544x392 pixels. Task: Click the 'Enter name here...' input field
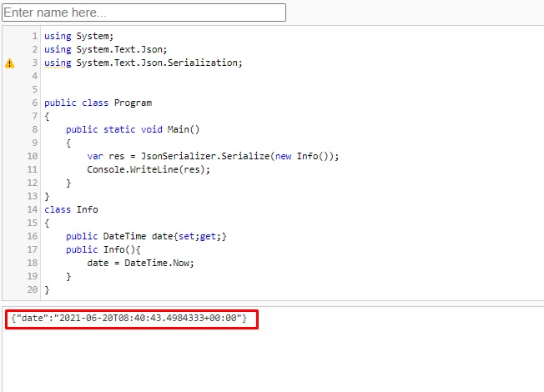[x=144, y=13]
